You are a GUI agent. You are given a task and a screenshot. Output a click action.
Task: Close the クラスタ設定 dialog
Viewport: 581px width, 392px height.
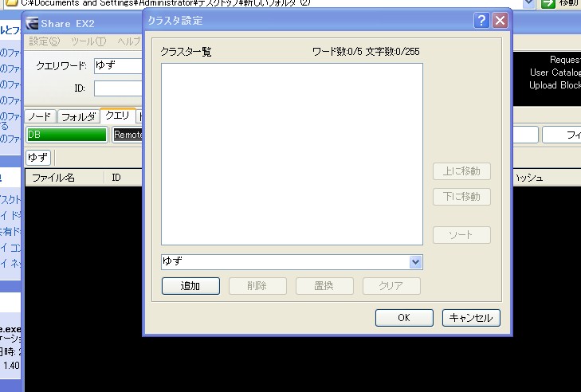point(500,21)
